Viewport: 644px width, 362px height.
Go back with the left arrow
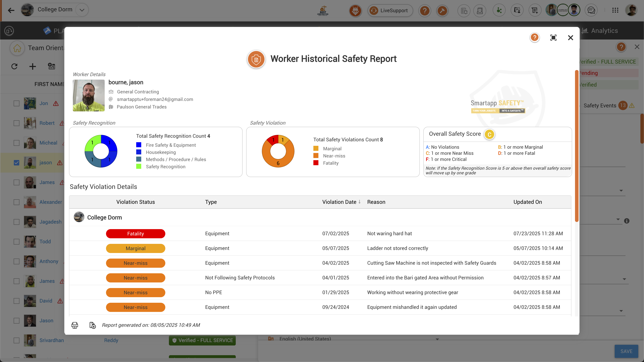[x=11, y=10]
